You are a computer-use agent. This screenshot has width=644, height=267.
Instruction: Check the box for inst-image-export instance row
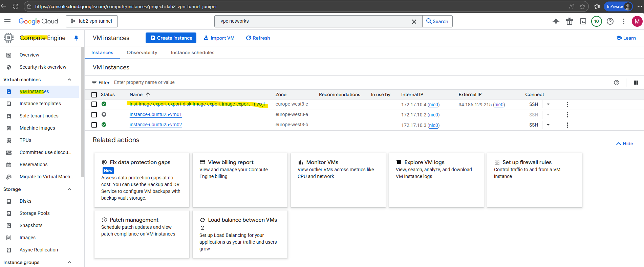click(x=94, y=105)
